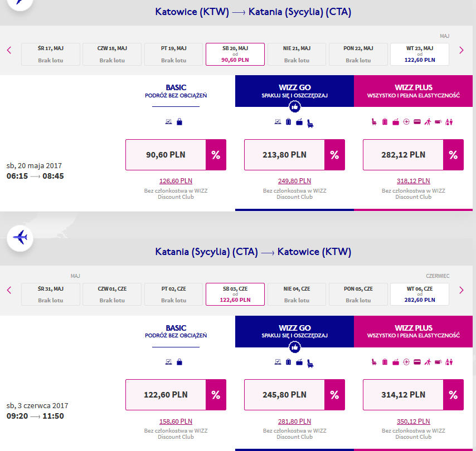The width and height of the screenshot is (476, 451).
Task: Show later outbound dates with right chevron
Action: [462, 50]
